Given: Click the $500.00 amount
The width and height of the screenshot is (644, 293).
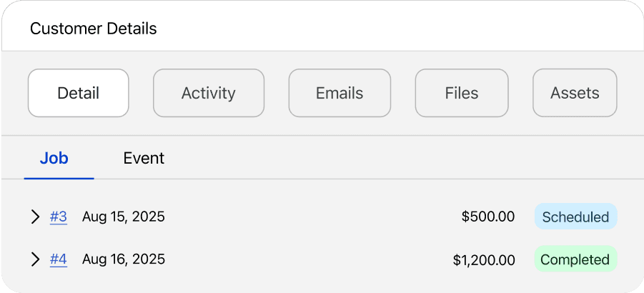Looking at the screenshot, I should coord(488,217).
